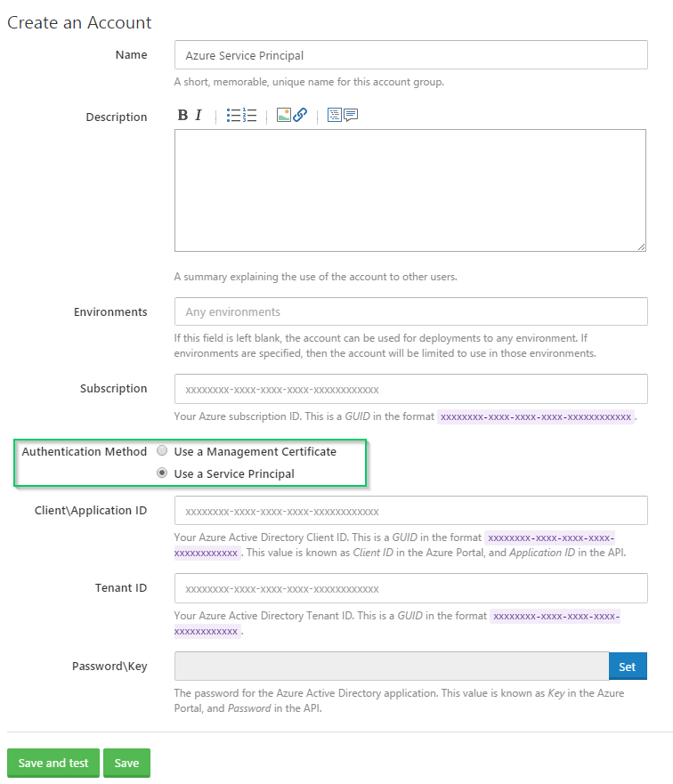Apply bold formatting in the Description editor
The height and width of the screenshot is (784, 673).
pyautogui.click(x=182, y=116)
